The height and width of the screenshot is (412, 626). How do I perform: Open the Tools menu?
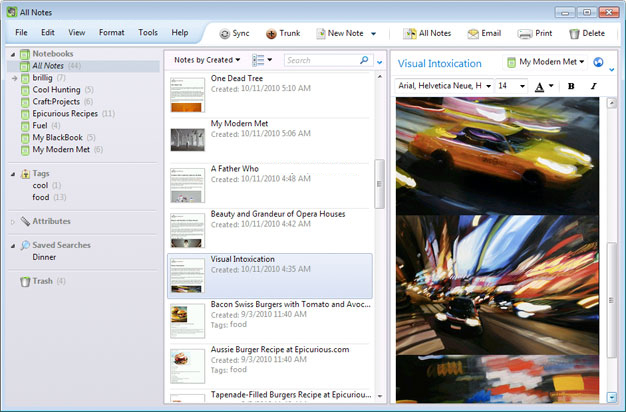(148, 33)
